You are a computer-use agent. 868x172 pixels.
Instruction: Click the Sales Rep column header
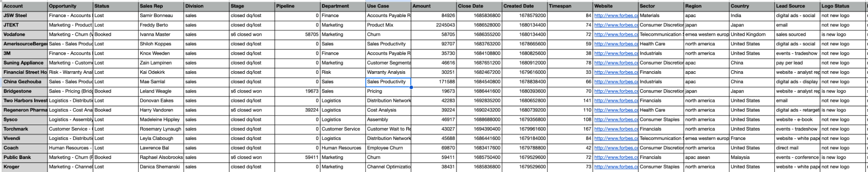click(161, 6)
